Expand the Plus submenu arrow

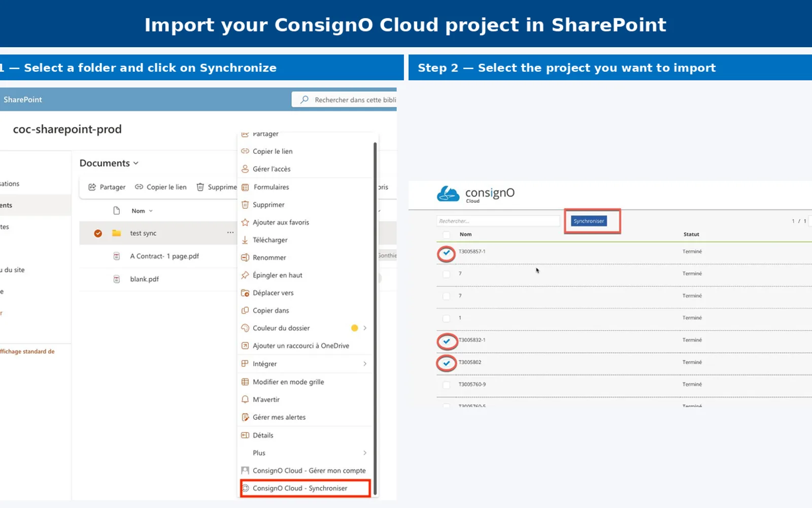click(365, 453)
